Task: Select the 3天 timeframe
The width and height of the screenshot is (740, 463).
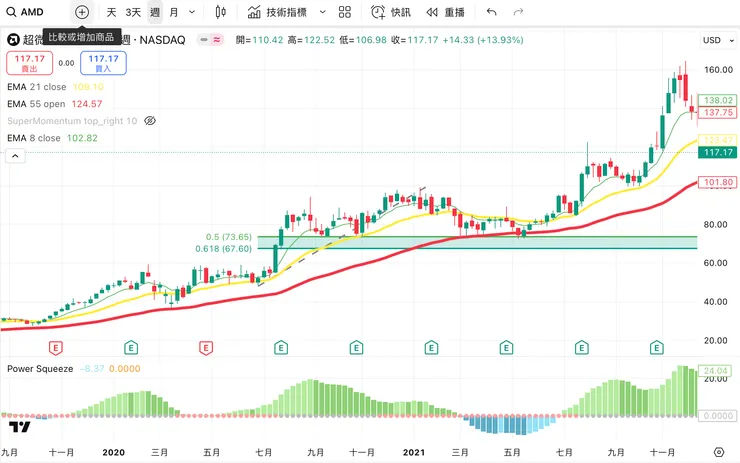Action: click(x=133, y=12)
